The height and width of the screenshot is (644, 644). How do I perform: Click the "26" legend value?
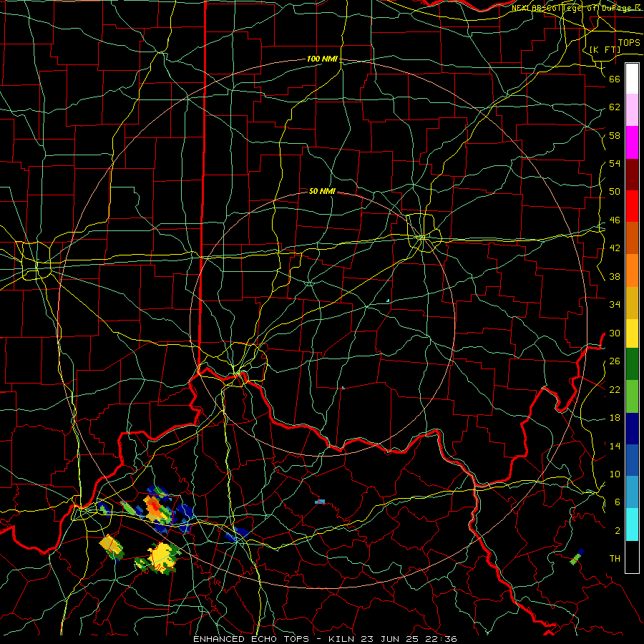[x=615, y=361]
